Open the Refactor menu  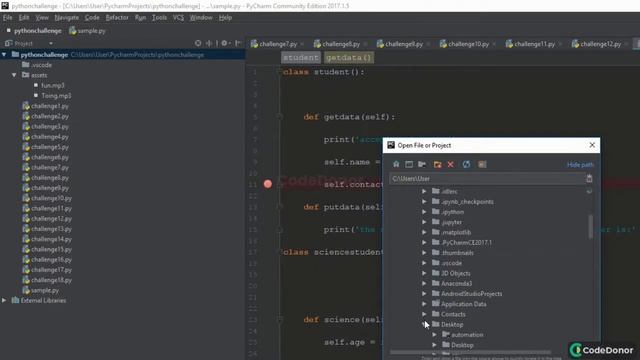(x=117, y=18)
